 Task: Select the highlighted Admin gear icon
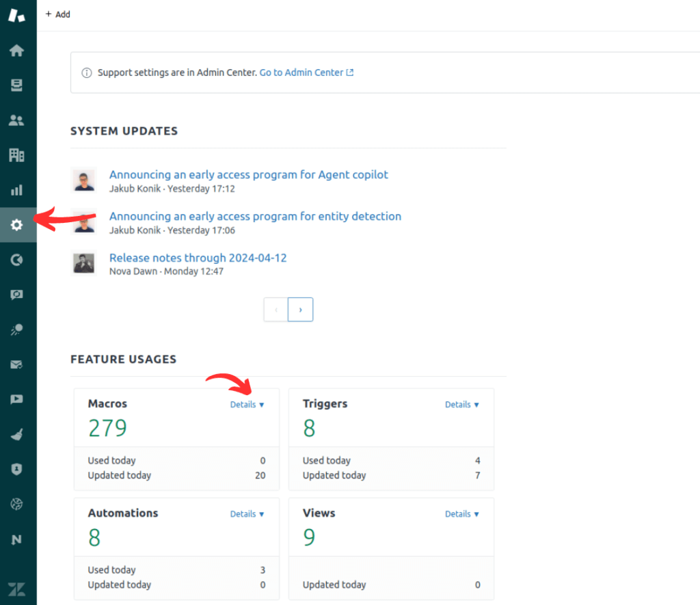tap(17, 224)
